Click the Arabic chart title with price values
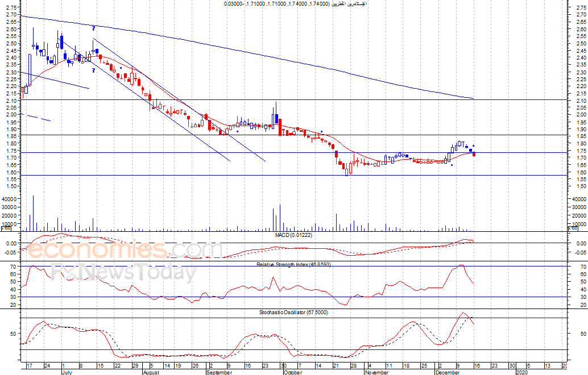The image size is (588, 375). point(296,4)
